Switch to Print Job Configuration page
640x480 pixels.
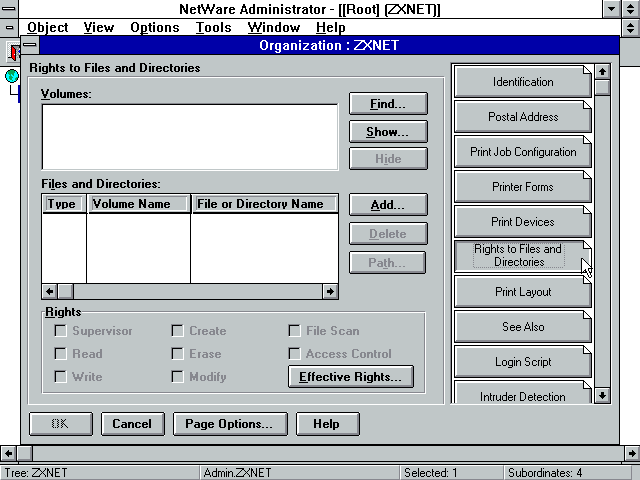tap(523, 152)
